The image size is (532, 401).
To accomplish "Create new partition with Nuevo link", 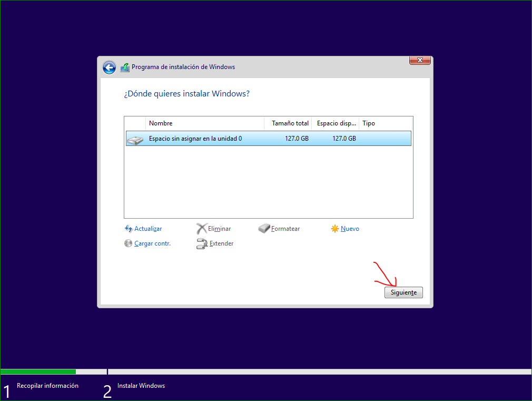I will (x=350, y=229).
